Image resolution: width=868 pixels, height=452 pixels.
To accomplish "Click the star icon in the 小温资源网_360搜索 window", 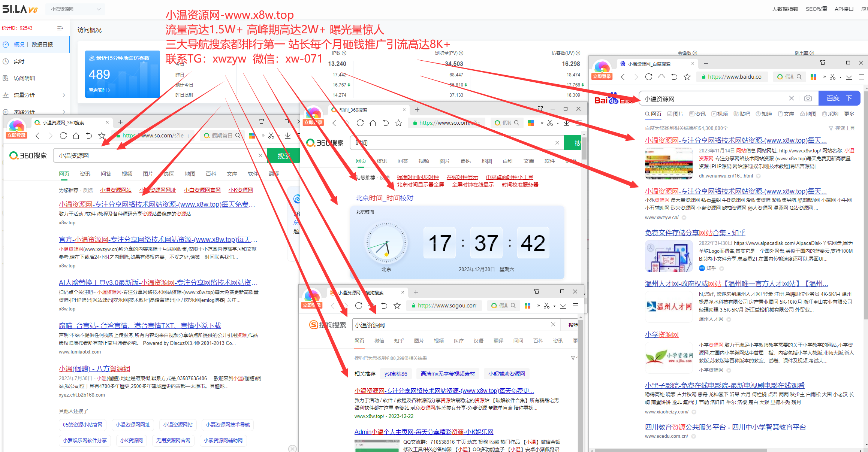I will 102,136.
